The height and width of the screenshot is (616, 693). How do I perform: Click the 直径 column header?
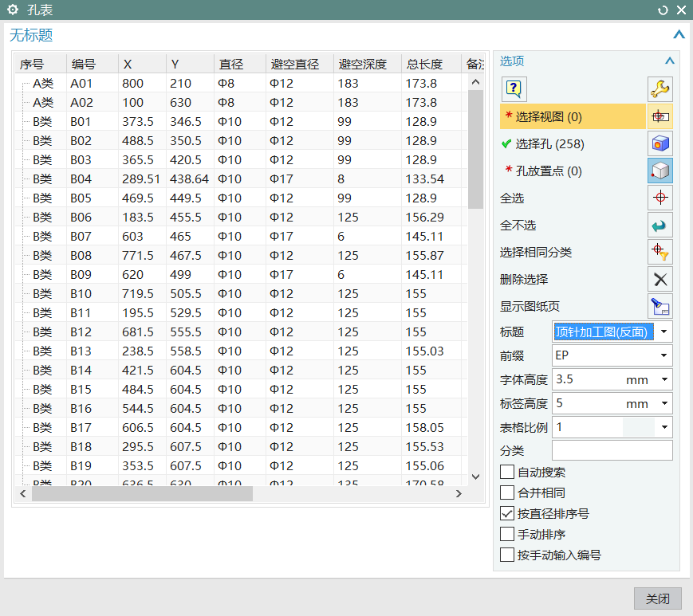(x=240, y=64)
